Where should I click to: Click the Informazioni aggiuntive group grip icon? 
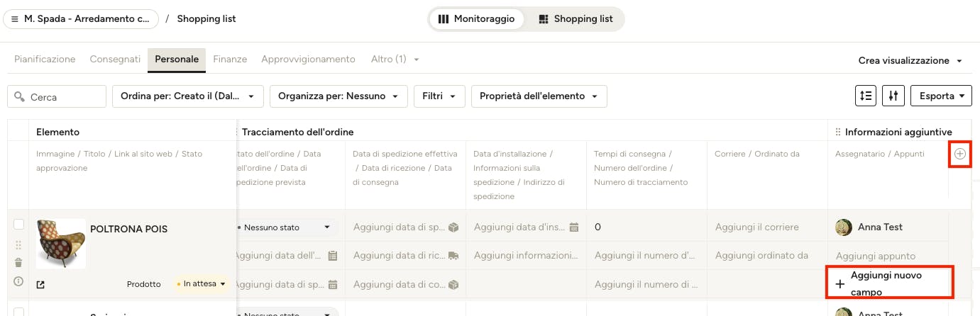838,132
